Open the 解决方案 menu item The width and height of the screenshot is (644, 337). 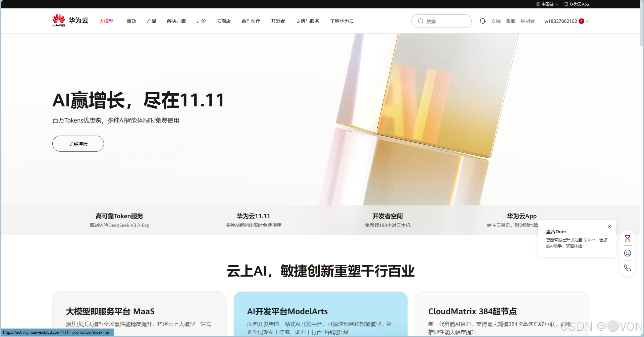[176, 21]
